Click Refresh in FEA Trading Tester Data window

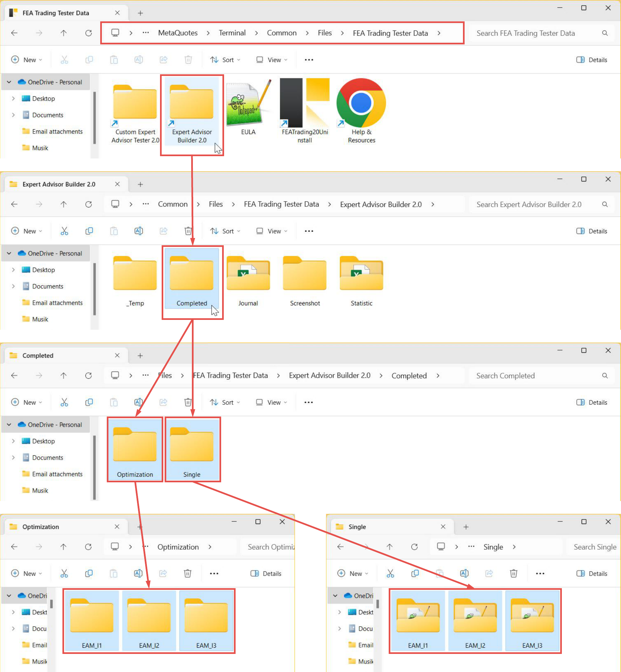[x=88, y=33]
